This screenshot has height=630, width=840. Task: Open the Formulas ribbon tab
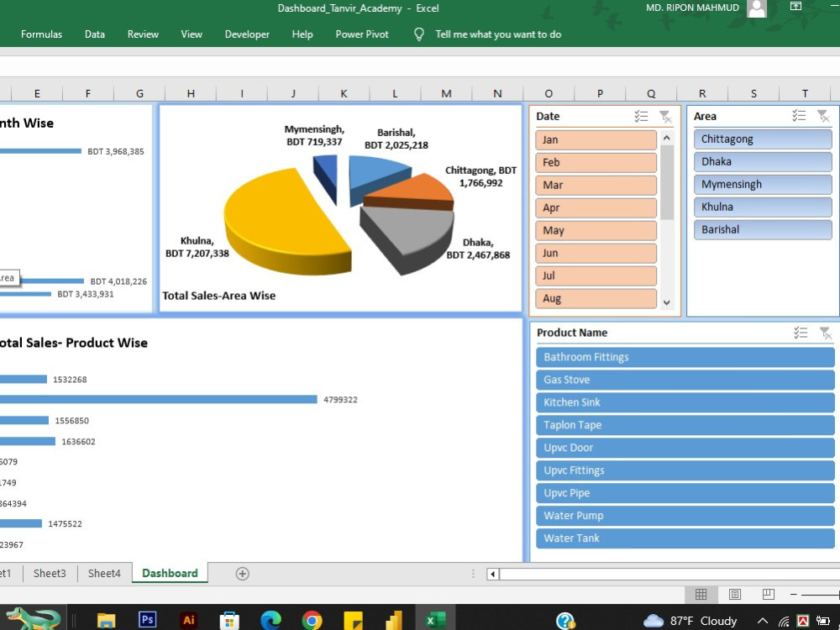[41, 34]
